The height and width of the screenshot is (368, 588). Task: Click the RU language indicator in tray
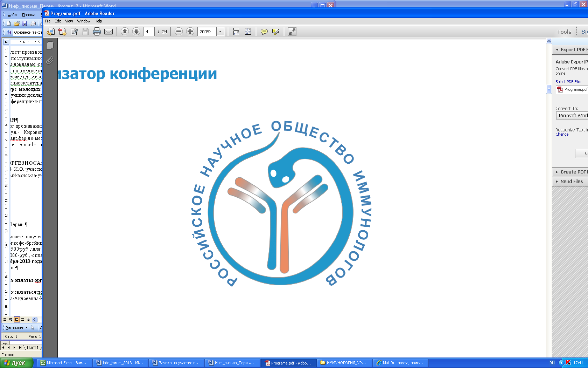coord(552,363)
